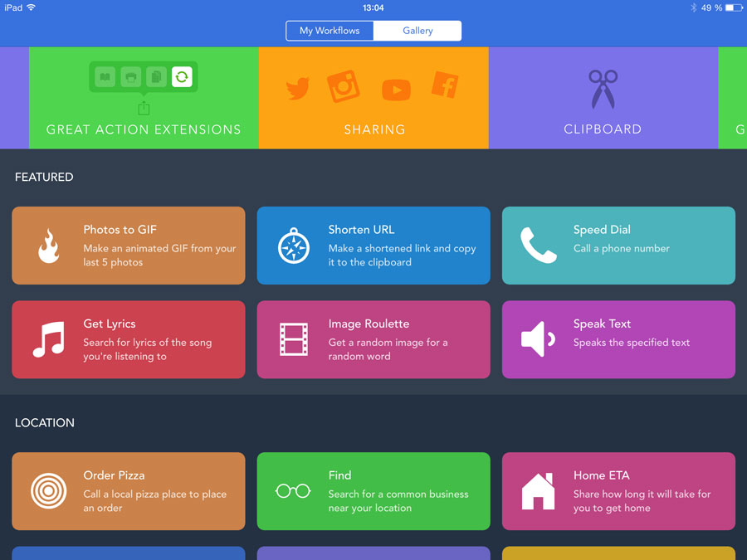The height and width of the screenshot is (560, 747).
Task: Click the Facebook icon in Sharing
Action: click(445, 85)
